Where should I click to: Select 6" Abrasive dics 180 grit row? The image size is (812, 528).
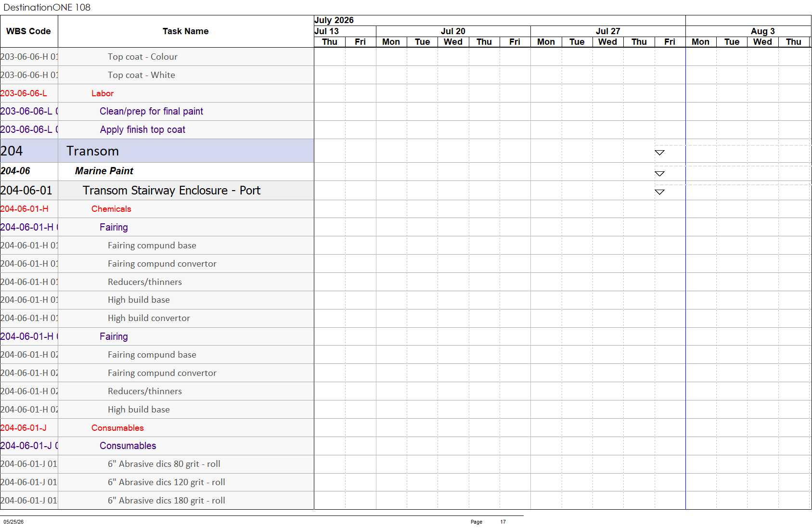pyautogui.click(x=157, y=501)
